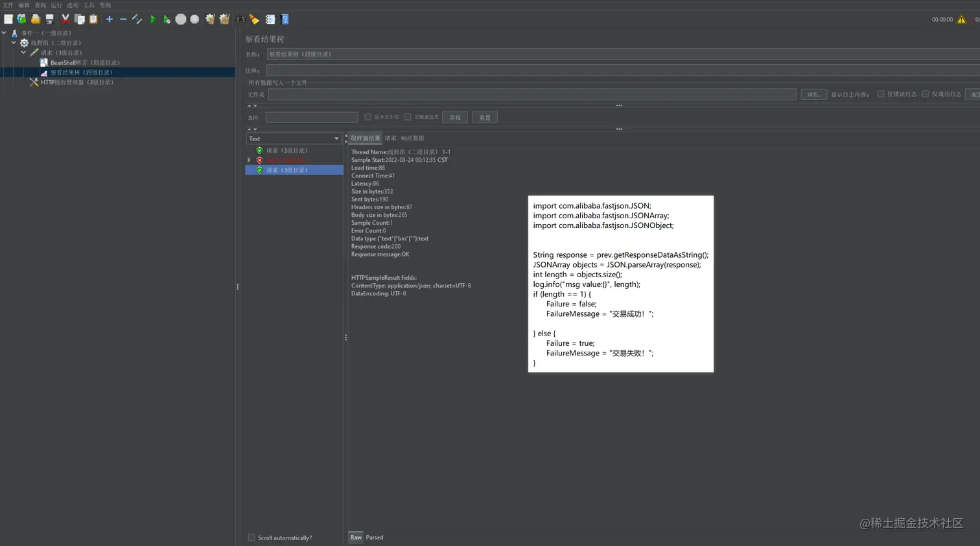980x546 pixels.
Task: Collapse all nodes with the minus icon
Action: coord(123,19)
